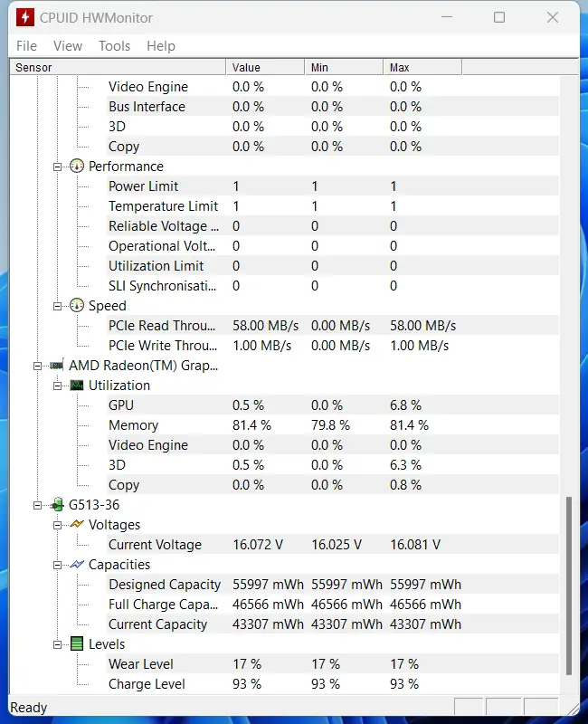This screenshot has height=724, width=588.
Task: Open the File menu
Action: 26,46
